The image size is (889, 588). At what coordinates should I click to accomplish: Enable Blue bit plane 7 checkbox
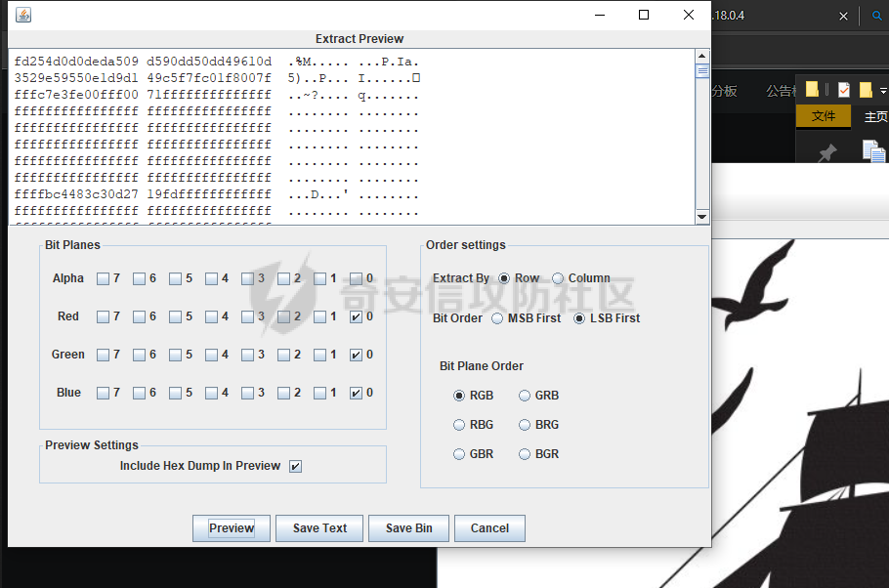click(103, 393)
